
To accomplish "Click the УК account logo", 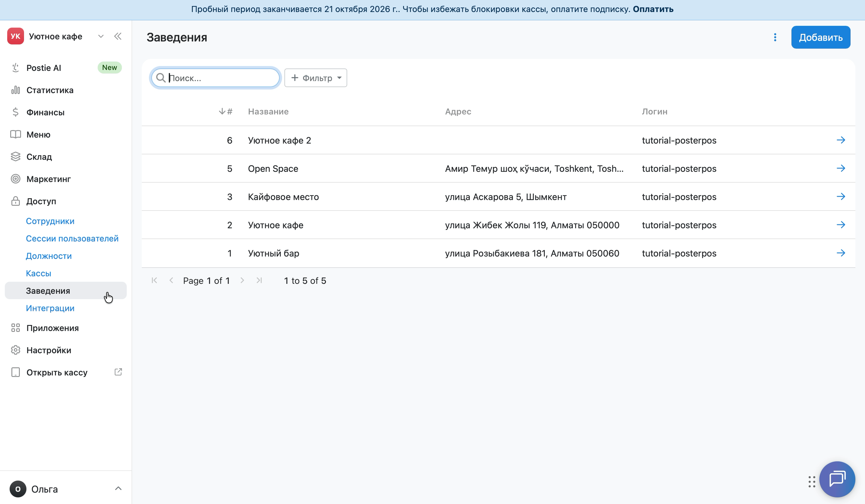I will tap(15, 36).
